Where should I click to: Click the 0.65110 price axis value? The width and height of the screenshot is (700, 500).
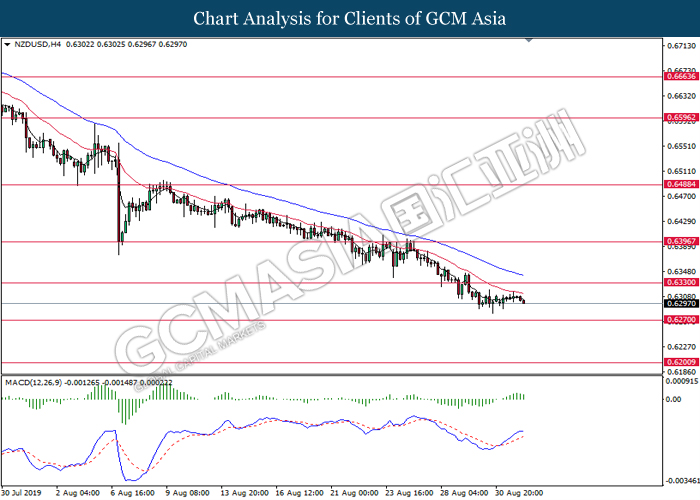[681, 171]
